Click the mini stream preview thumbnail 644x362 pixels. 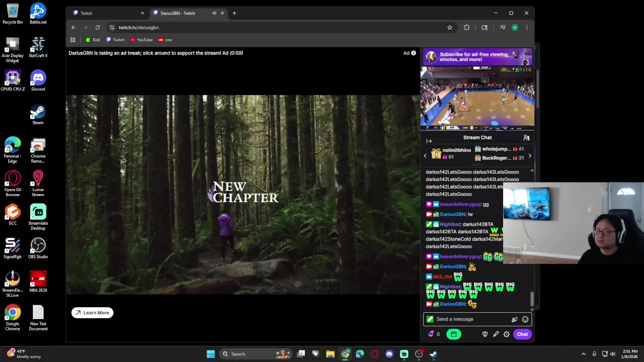pyautogui.click(x=477, y=99)
